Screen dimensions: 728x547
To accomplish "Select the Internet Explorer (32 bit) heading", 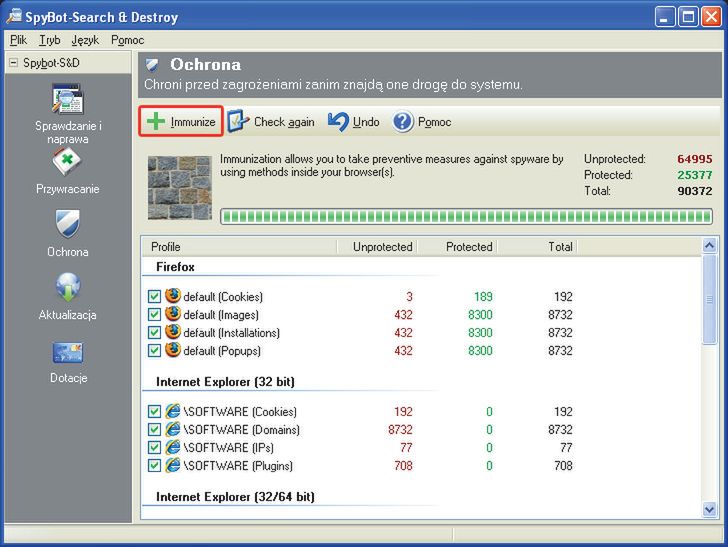I will (x=225, y=382).
